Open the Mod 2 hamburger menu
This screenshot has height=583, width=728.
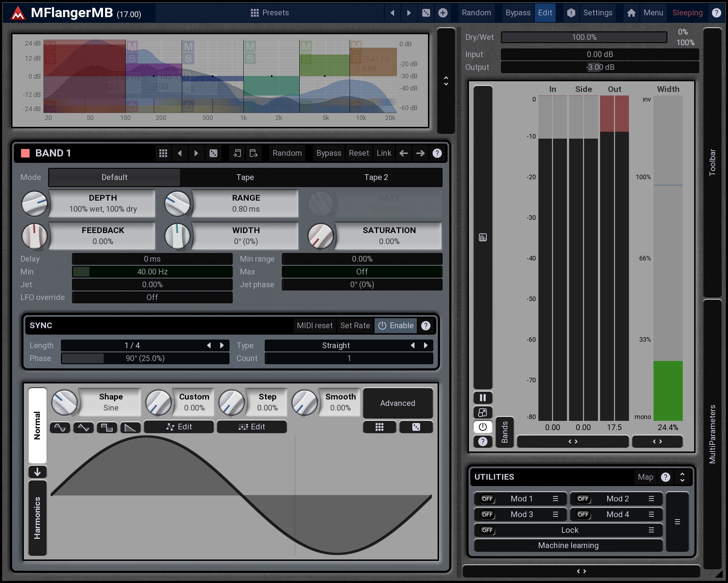tap(651, 499)
